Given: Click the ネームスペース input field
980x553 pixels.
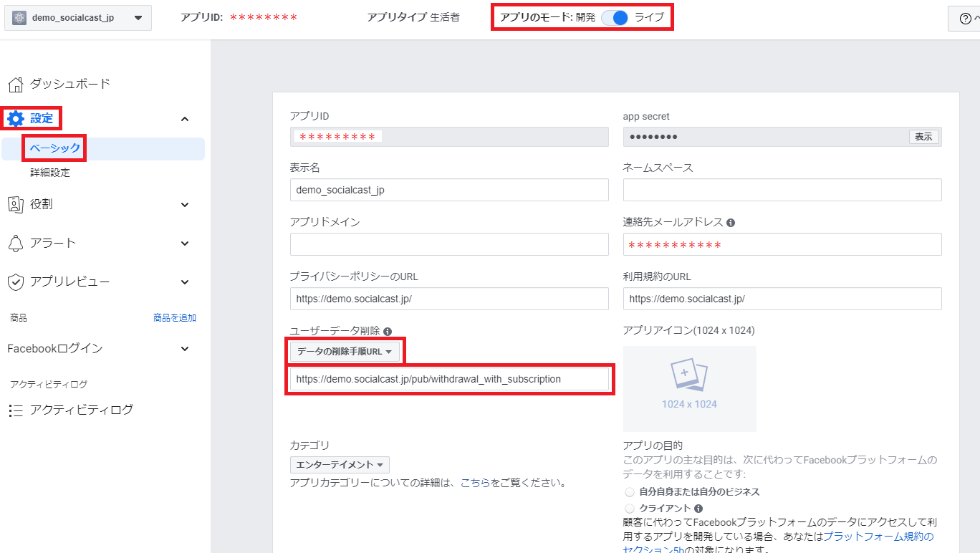Looking at the screenshot, I should [x=782, y=190].
